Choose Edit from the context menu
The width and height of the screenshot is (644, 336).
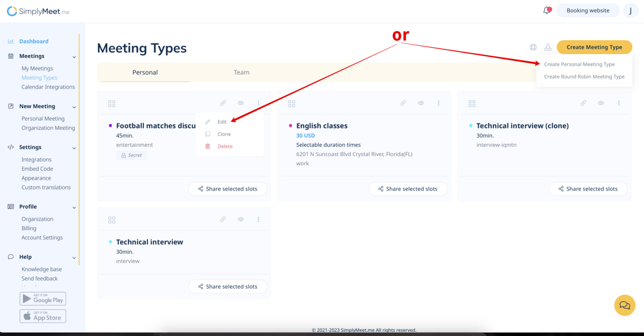pyautogui.click(x=222, y=122)
